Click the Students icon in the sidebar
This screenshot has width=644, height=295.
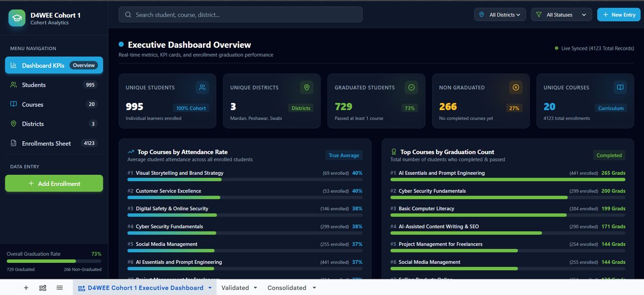click(x=14, y=85)
